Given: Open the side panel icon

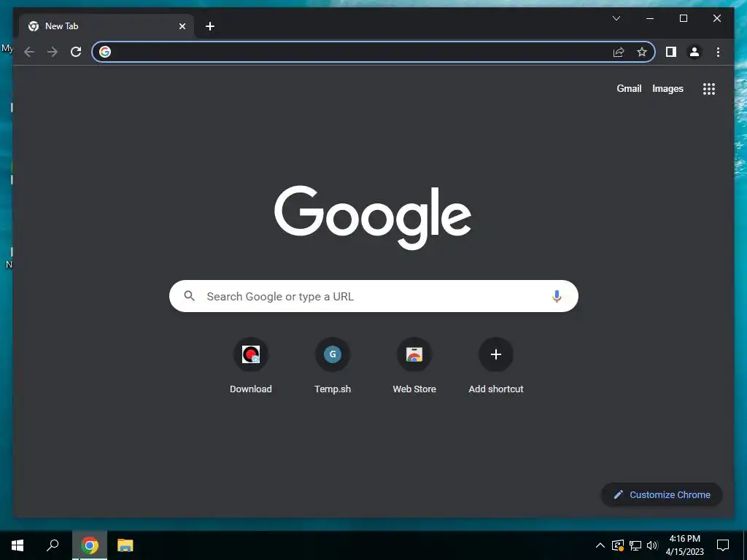Looking at the screenshot, I should pos(671,52).
